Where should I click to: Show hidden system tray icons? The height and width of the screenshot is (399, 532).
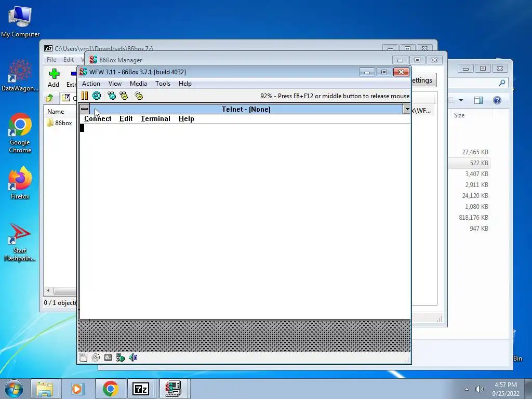coord(467,389)
